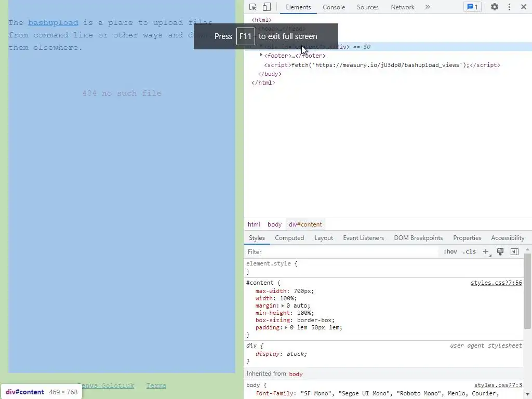Focus the styles Filter input field
532x399 pixels.
coord(342,252)
